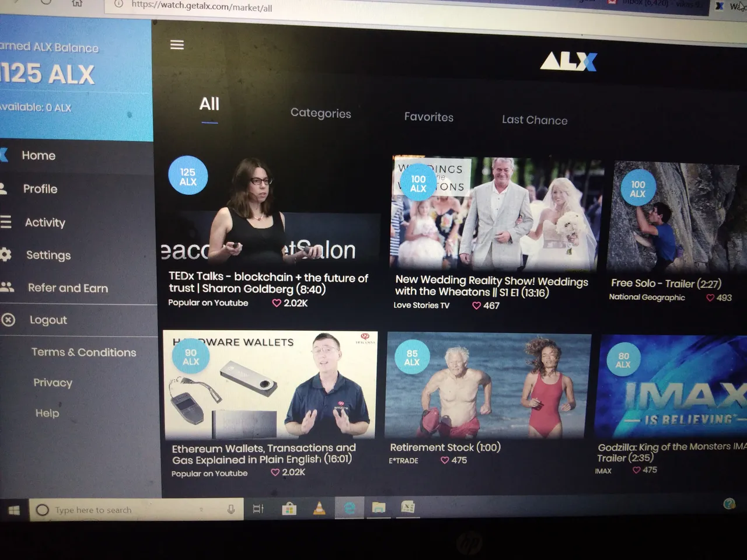Click the Available: 0 ALX text
Image resolution: width=747 pixels, height=560 pixels.
click(x=36, y=107)
